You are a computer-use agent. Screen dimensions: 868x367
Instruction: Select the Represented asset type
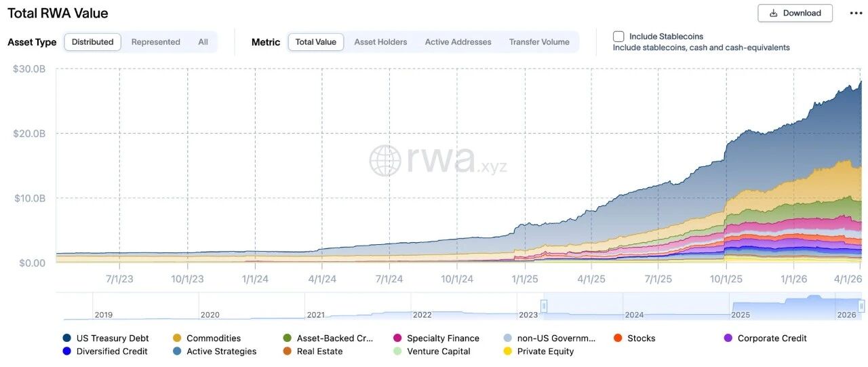(156, 42)
